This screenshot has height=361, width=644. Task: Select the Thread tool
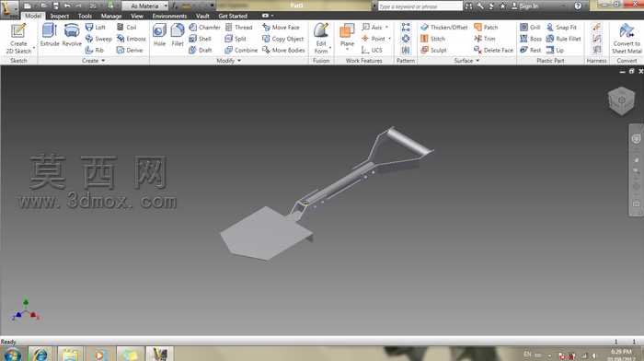pyautogui.click(x=238, y=27)
